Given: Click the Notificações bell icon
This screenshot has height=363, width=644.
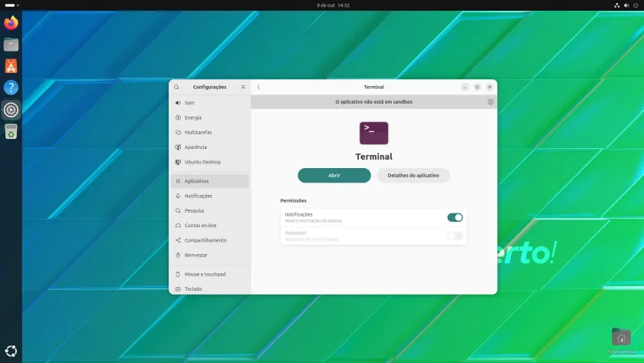Looking at the screenshot, I should 178,196.
